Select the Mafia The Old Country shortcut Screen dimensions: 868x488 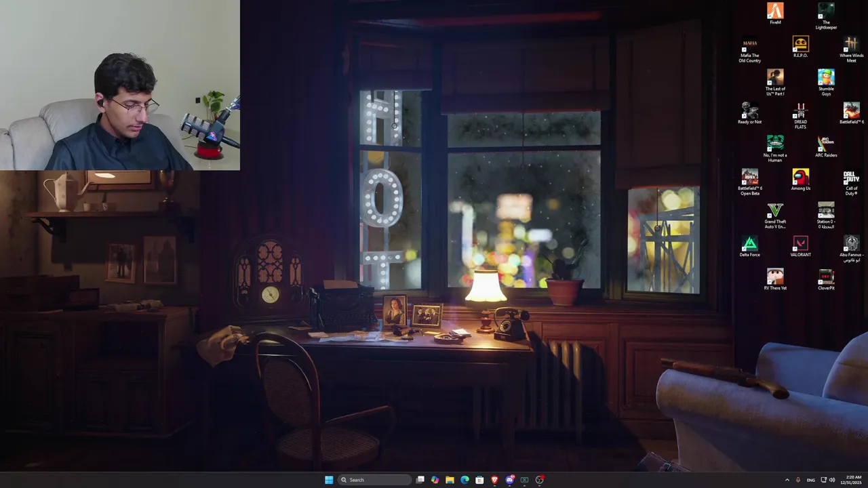coord(749,50)
